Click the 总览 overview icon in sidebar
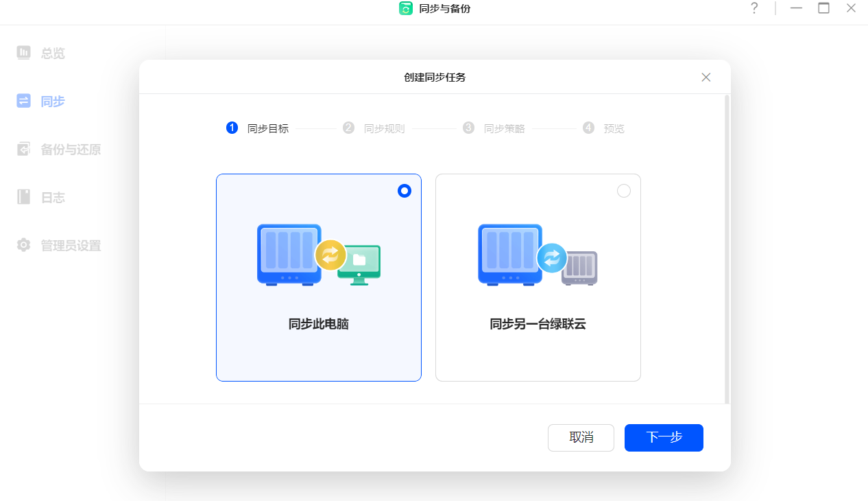The width and height of the screenshot is (868, 501). (x=24, y=52)
